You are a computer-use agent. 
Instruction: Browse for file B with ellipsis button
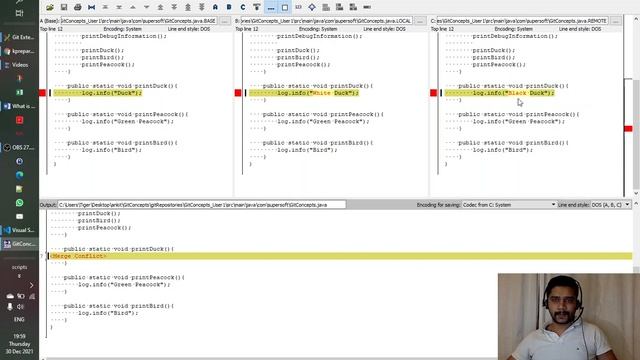click(420, 21)
